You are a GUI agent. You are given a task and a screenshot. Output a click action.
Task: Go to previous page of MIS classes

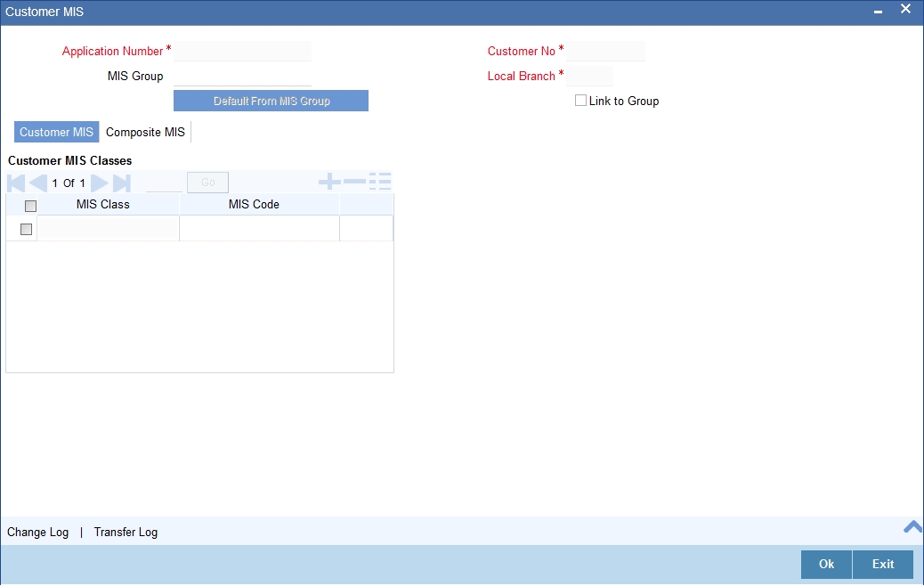pyautogui.click(x=38, y=183)
